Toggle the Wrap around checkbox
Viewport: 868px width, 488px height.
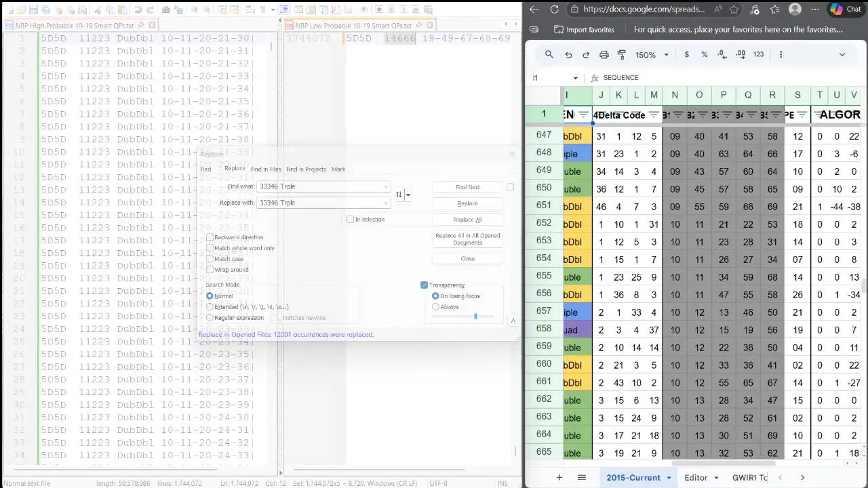pos(210,270)
